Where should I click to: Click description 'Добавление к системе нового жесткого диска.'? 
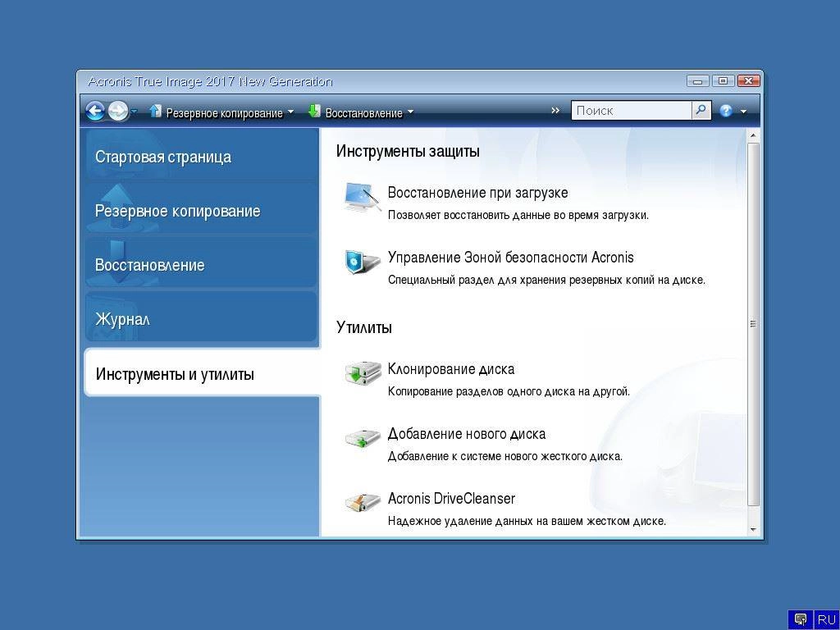504,456
